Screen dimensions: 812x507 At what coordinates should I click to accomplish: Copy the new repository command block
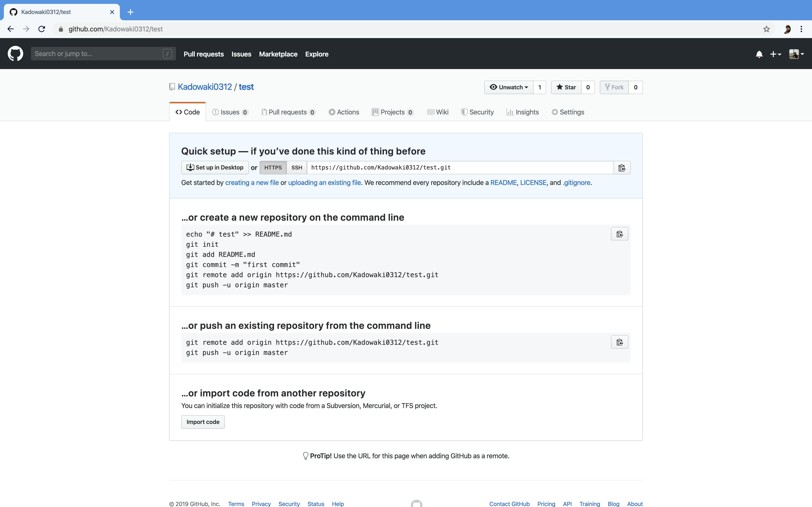tap(619, 234)
